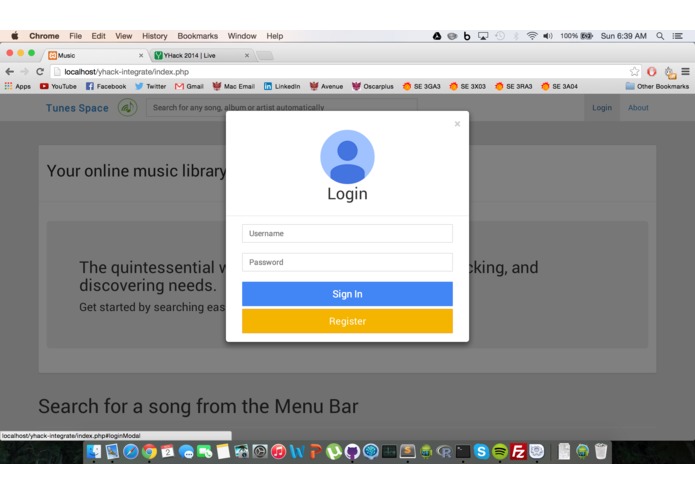Click the blue Sign In button

tap(347, 294)
